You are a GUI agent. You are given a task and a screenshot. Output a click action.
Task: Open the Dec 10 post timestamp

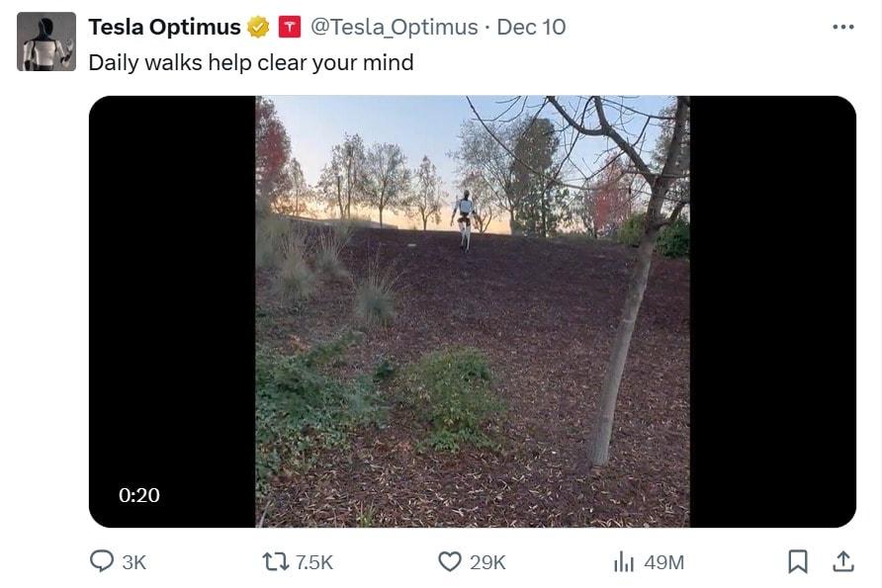531,28
